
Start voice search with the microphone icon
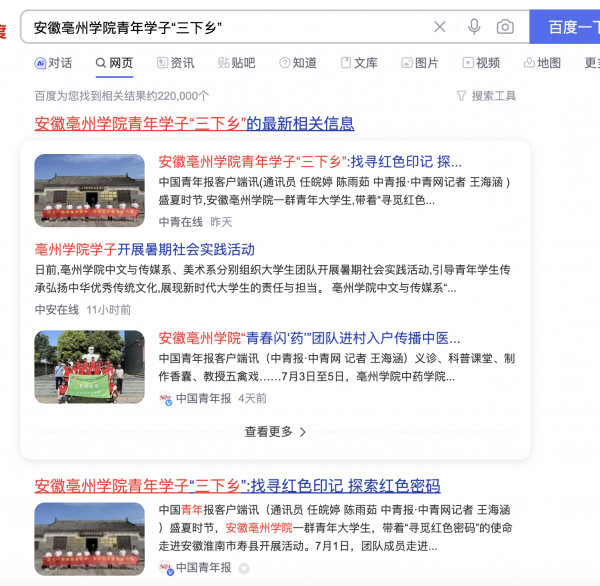(474, 27)
